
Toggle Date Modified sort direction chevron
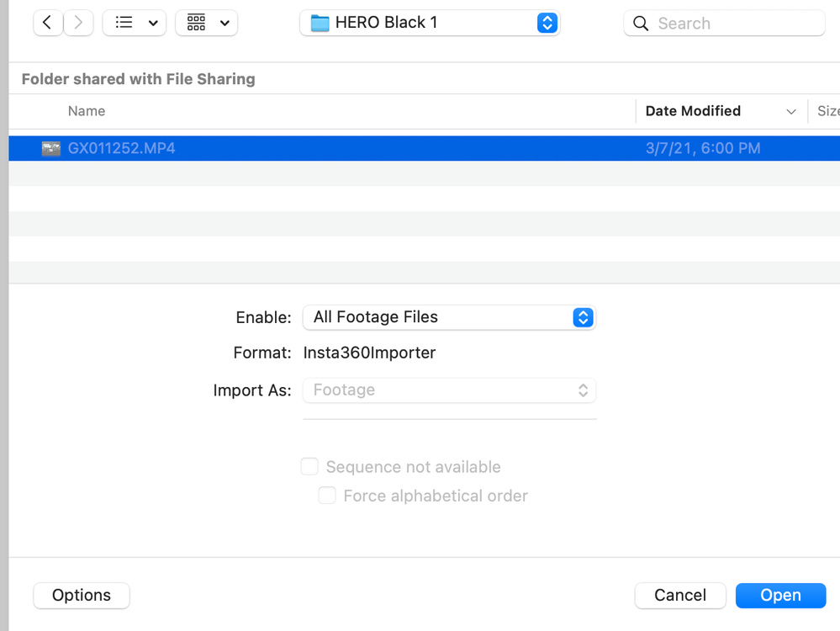[790, 111]
